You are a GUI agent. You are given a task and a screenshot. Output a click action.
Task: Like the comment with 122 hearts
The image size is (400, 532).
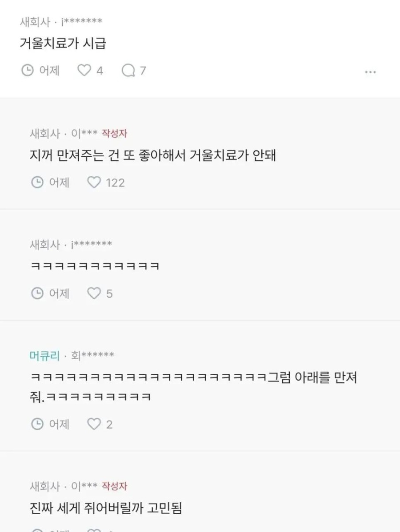pyautogui.click(x=94, y=182)
